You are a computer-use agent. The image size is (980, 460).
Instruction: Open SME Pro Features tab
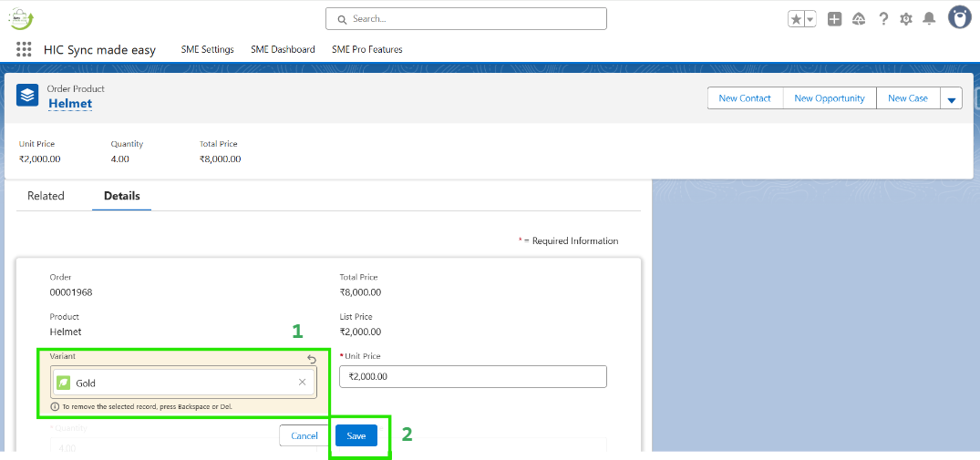click(x=366, y=49)
